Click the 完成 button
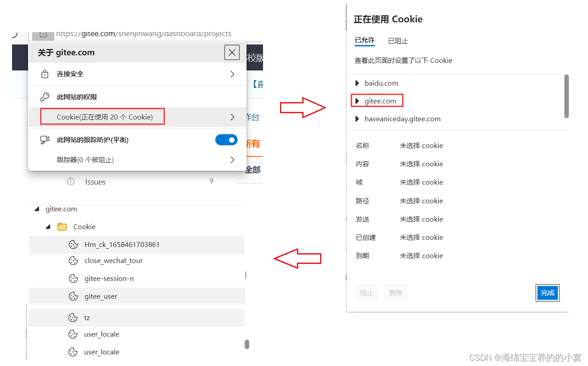The width and height of the screenshot is (588, 366). pos(547,293)
